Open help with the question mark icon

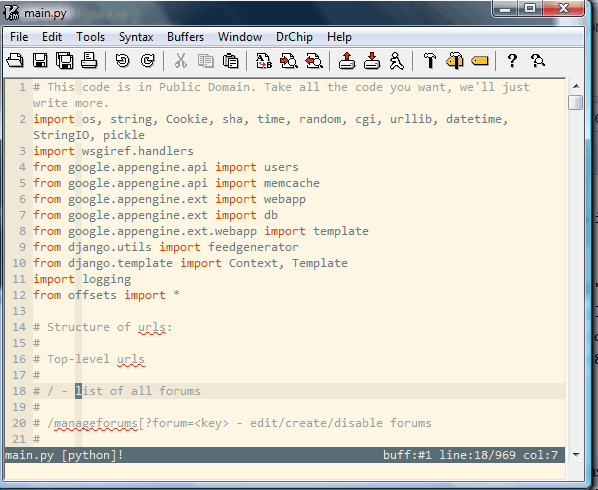512,61
